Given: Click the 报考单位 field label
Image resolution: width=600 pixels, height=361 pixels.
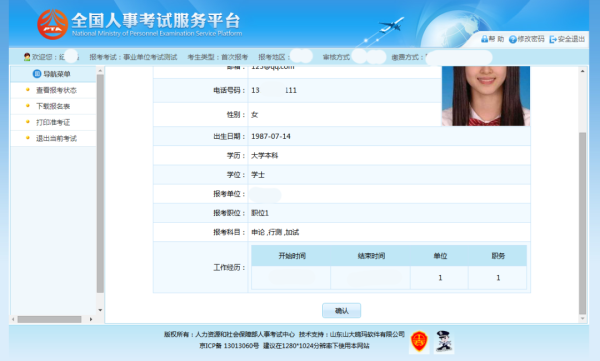Looking at the screenshot, I should pos(229,194).
